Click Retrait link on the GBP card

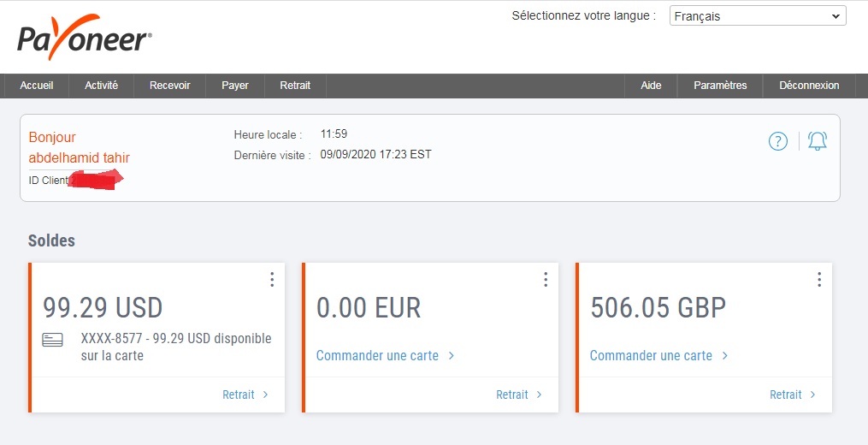793,395
